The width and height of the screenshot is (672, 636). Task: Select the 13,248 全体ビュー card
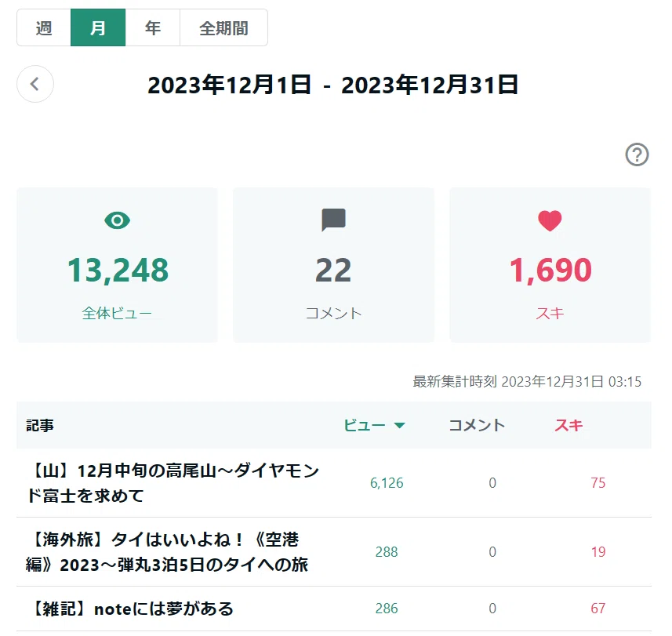point(117,265)
